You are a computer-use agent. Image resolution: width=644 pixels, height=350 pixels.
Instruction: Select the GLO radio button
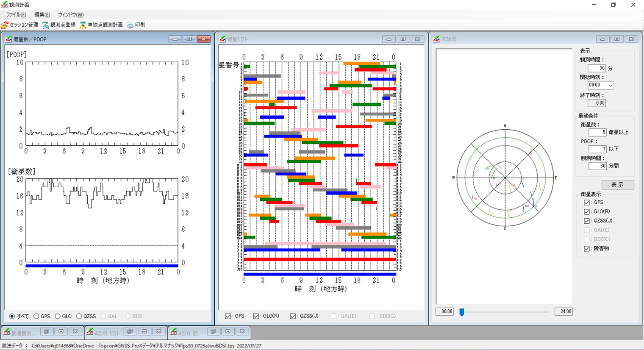tap(58, 316)
